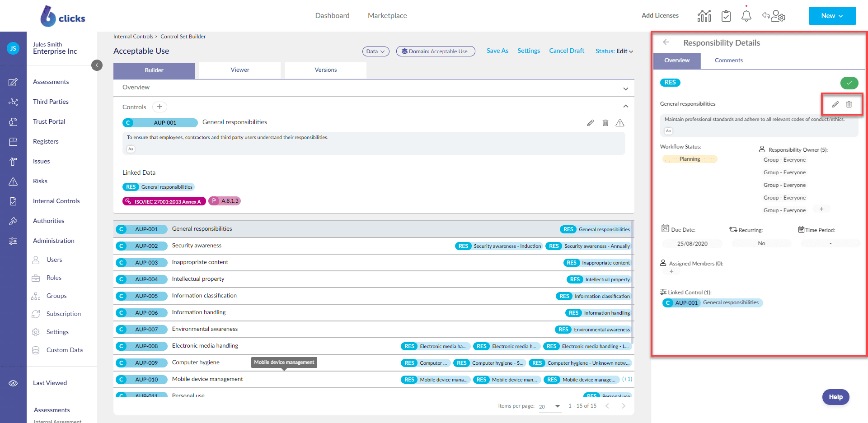Click the eye icon beside Last Viewed

click(x=13, y=383)
